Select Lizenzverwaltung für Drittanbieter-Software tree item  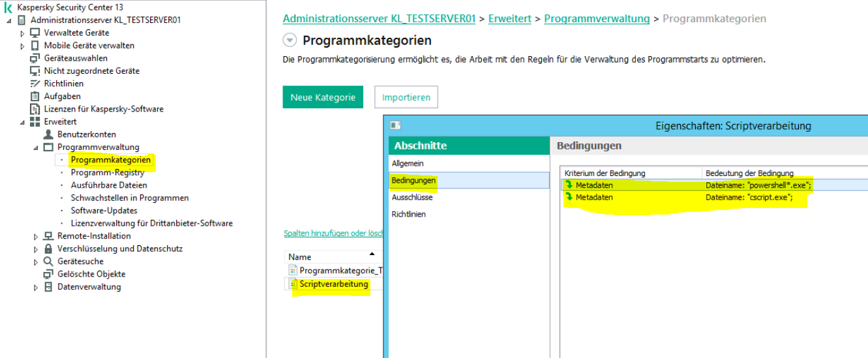(x=151, y=223)
